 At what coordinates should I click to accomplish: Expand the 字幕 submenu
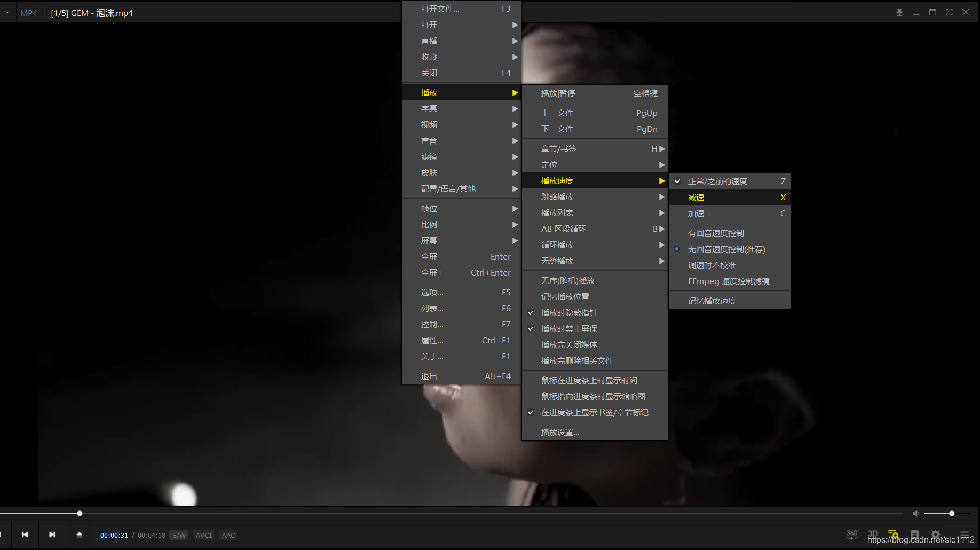pyautogui.click(x=461, y=109)
